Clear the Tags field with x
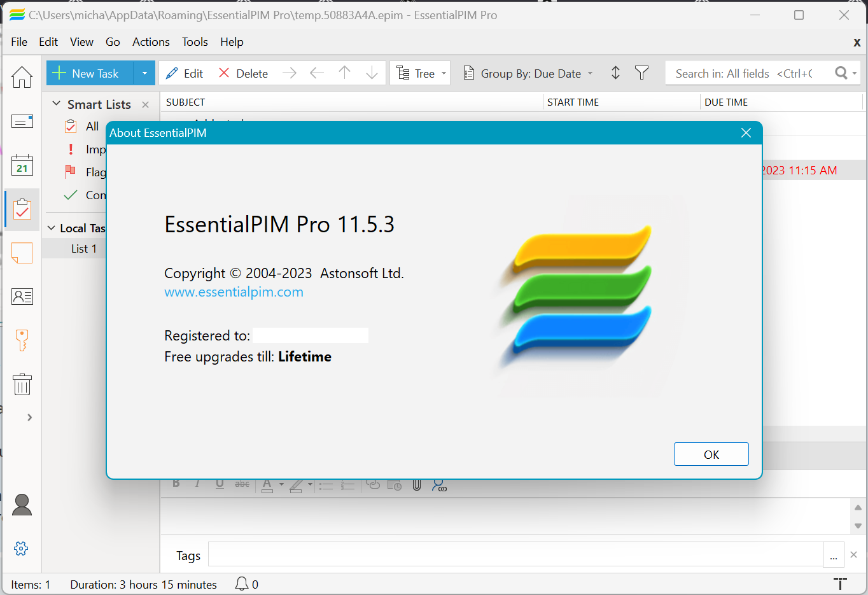The height and width of the screenshot is (595, 868). 854,555
